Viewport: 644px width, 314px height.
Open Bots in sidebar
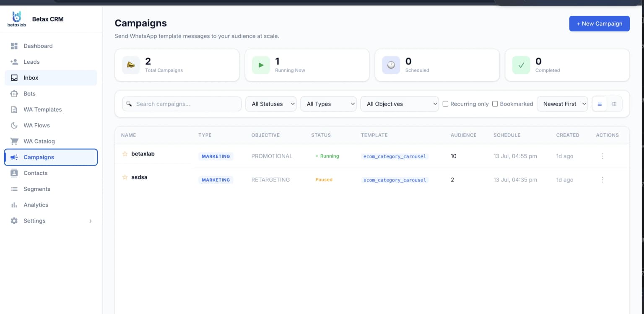[x=51, y=93]
